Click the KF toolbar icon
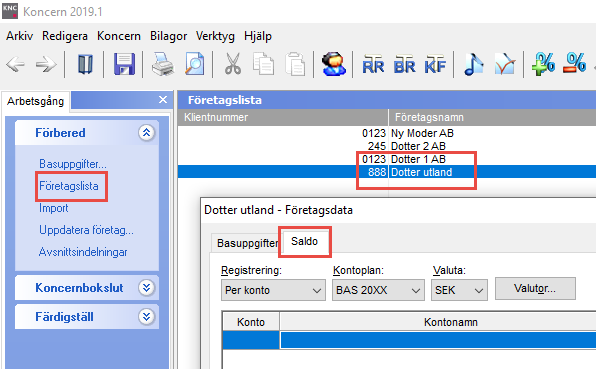The width and height of the screenshot is (596, 369). point(435,65)
